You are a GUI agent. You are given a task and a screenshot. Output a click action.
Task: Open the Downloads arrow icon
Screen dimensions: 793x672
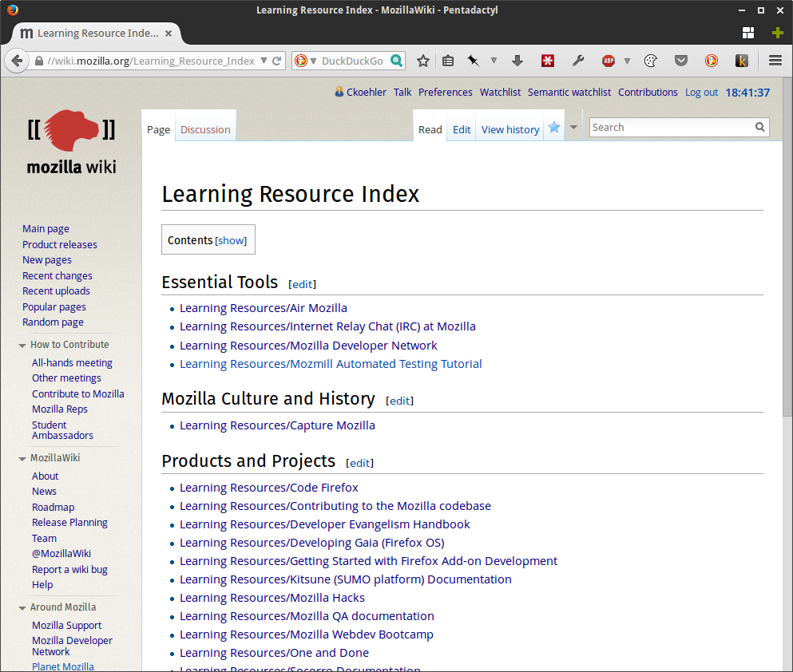click(517, 61)
